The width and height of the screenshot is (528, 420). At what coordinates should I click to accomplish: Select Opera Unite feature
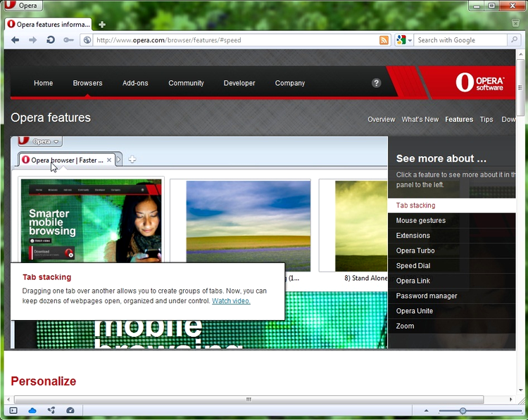coord(451,311)
